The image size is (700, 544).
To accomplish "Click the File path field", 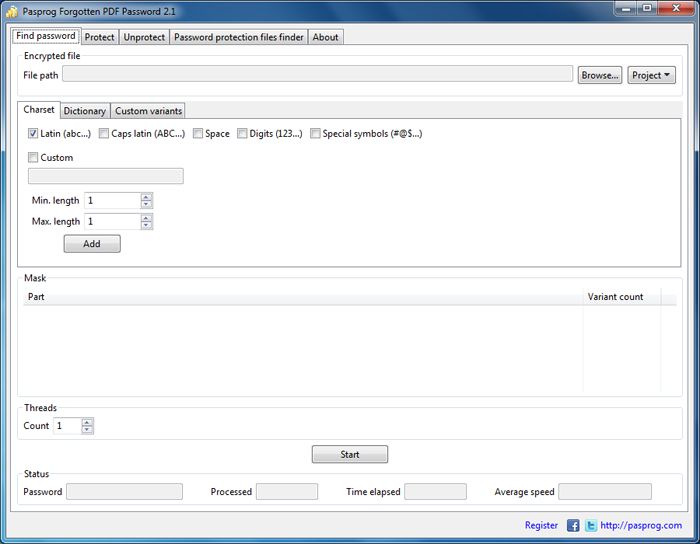I will click(x=317, y=74).
